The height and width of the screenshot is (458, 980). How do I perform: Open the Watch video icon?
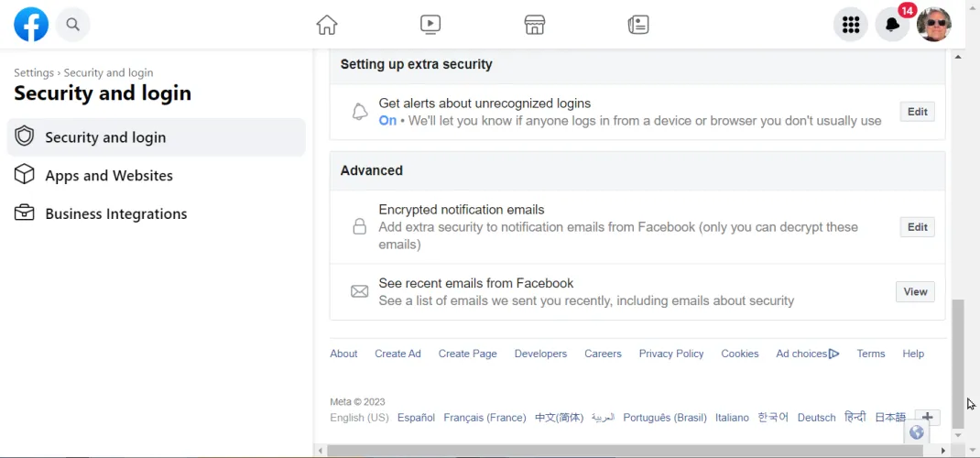[x=430, y=25]
